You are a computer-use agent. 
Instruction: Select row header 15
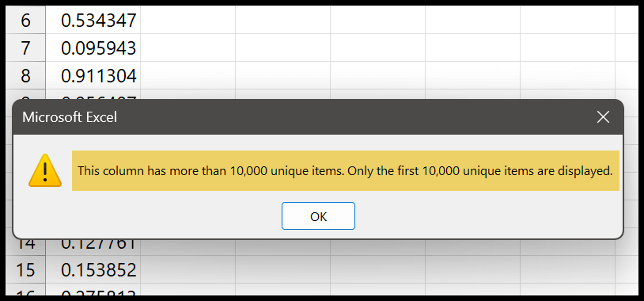[x=25, y=269]
